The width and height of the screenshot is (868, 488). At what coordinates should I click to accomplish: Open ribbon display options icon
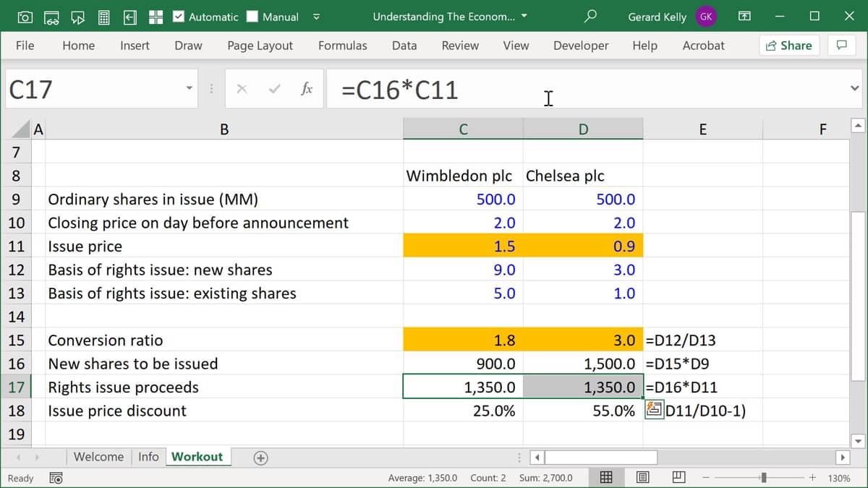click(744, 17)
